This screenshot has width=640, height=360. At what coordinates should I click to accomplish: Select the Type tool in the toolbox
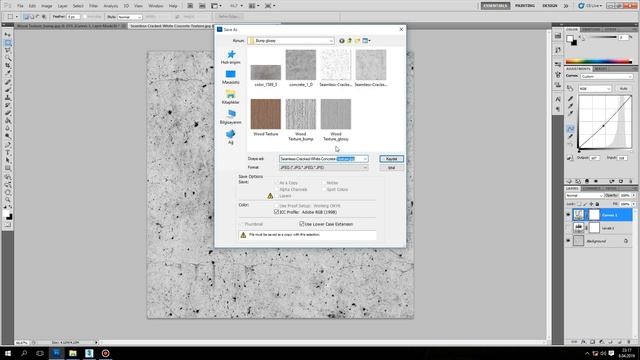tap(8, 153)
